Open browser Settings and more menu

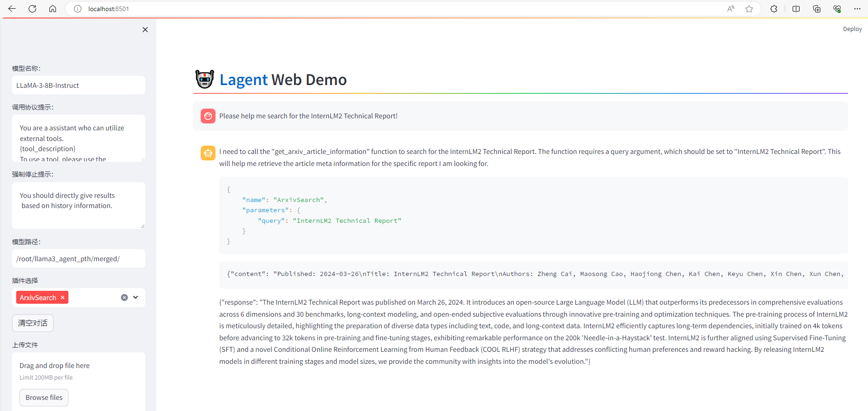pos(857,9)
